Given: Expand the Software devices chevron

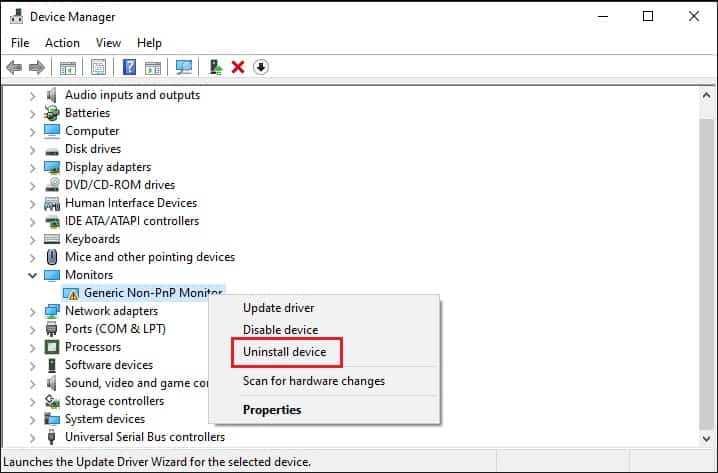Looking at the screenshot, I should [x=32, y=366].
